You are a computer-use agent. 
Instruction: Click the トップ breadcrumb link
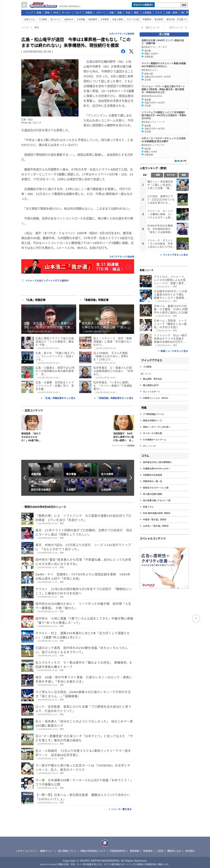[25, 27]
